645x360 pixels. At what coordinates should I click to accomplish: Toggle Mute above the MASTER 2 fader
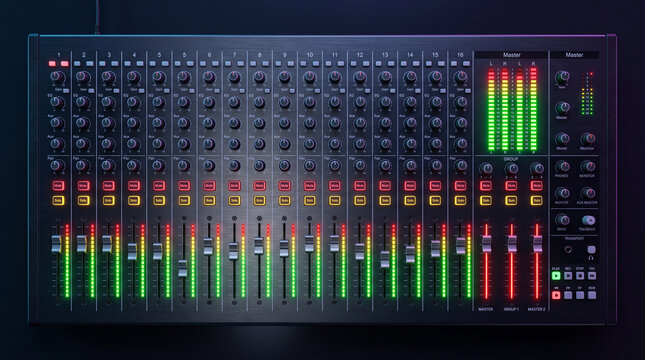pos(536,186)
